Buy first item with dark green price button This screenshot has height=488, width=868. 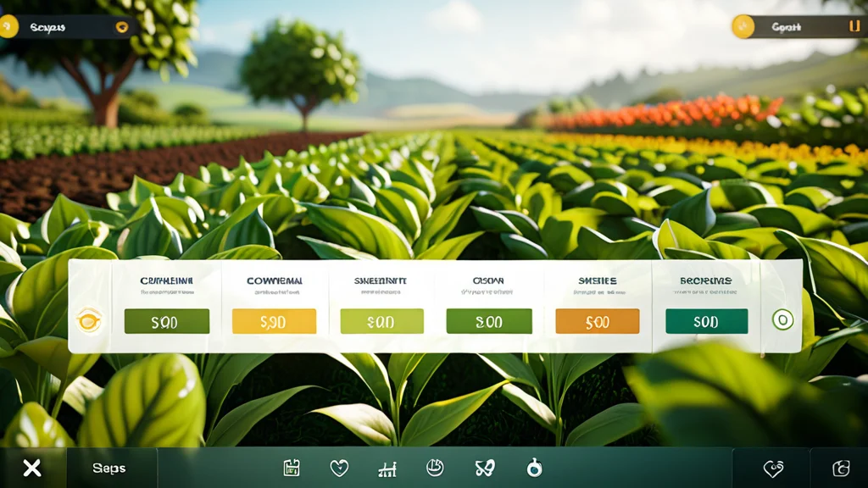point(167,321)
